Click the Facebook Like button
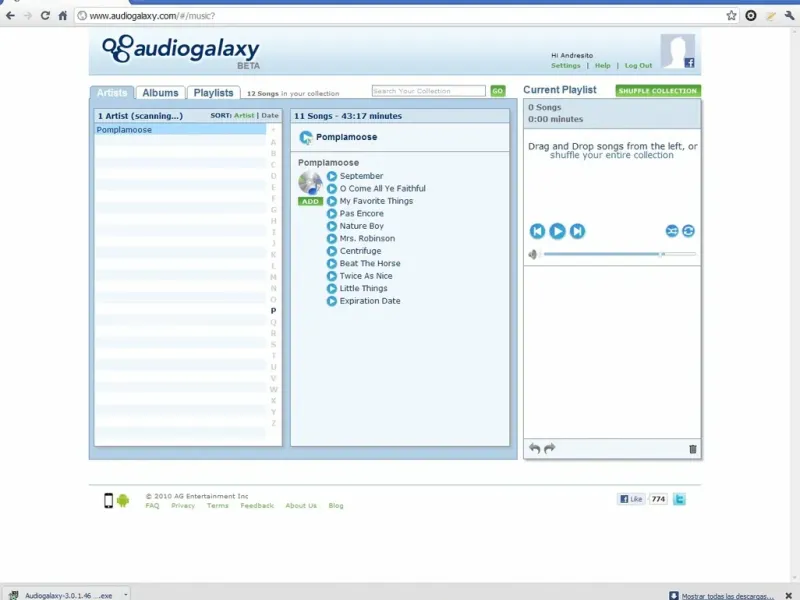Viewport: 800px width, 600px height. click(632, 499)
